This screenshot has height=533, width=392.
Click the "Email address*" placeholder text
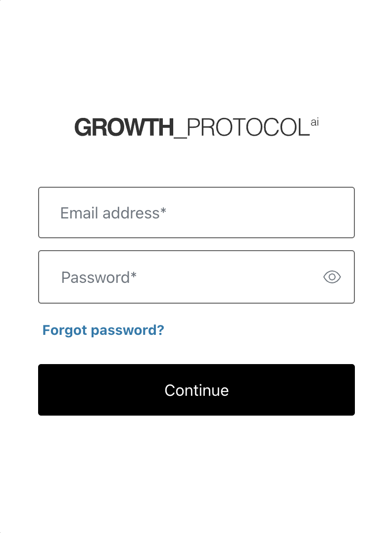tap(113, 213)
